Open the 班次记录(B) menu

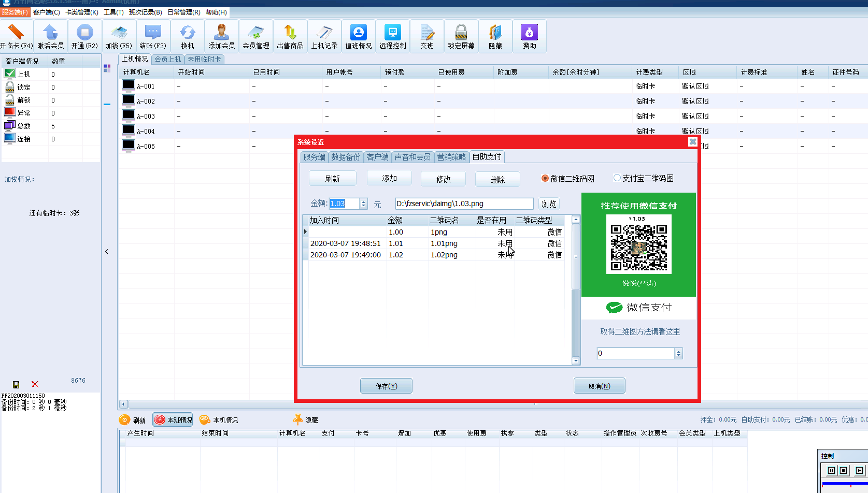pyautogui.click(x=146, y=12)
